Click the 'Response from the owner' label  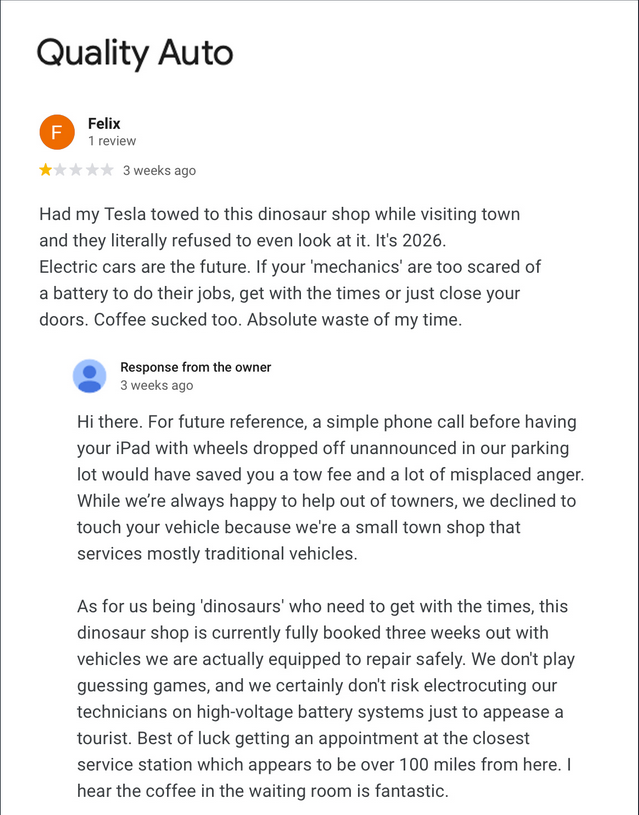(x=195, y=367)
